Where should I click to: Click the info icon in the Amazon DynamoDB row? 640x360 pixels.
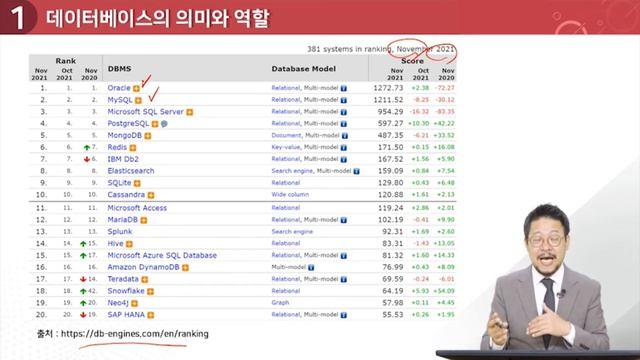311,267
